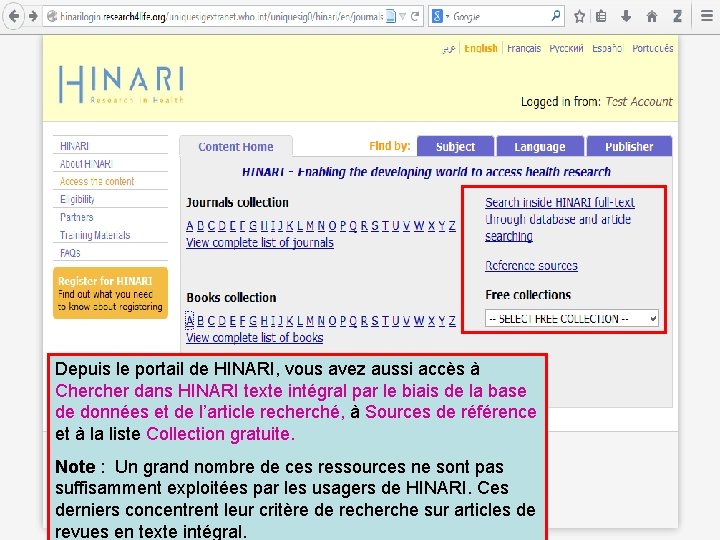Open the search engine selector icon
720x540 pixels.
pos(439,17)
